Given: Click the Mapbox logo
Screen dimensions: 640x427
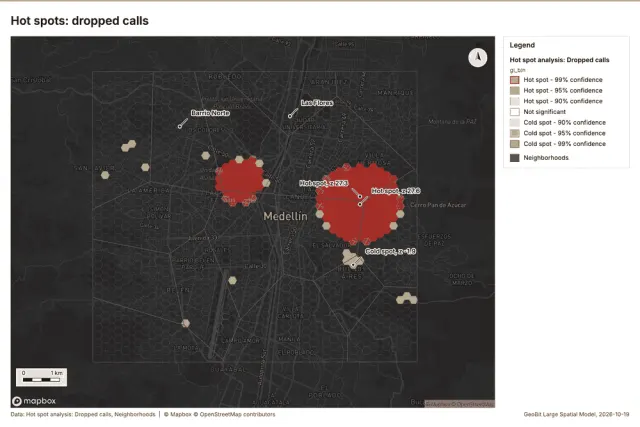Looking at the screenshot, I should click(x=34, y=401).
